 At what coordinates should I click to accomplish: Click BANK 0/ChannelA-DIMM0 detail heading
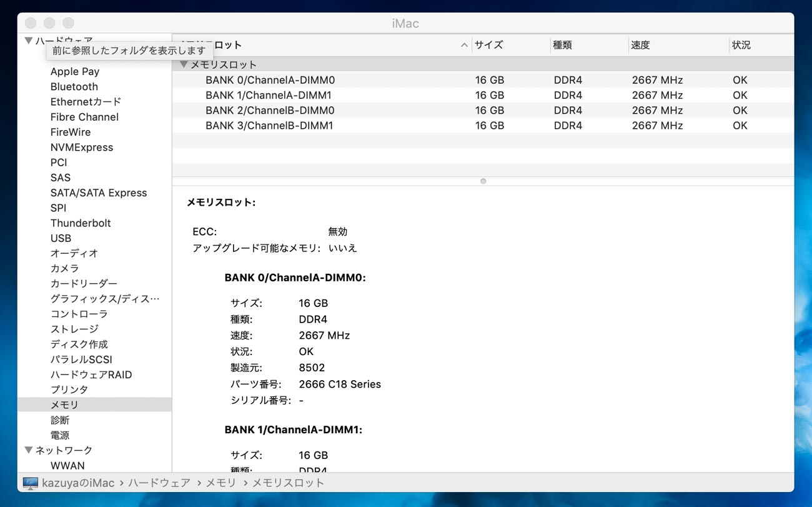(295, 278)
